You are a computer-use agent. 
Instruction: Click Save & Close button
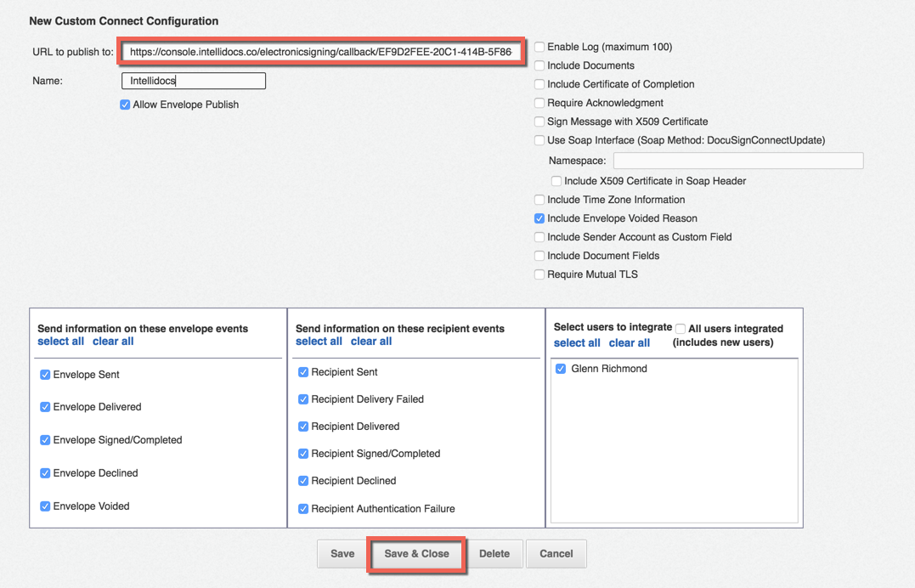pos(416,554)
